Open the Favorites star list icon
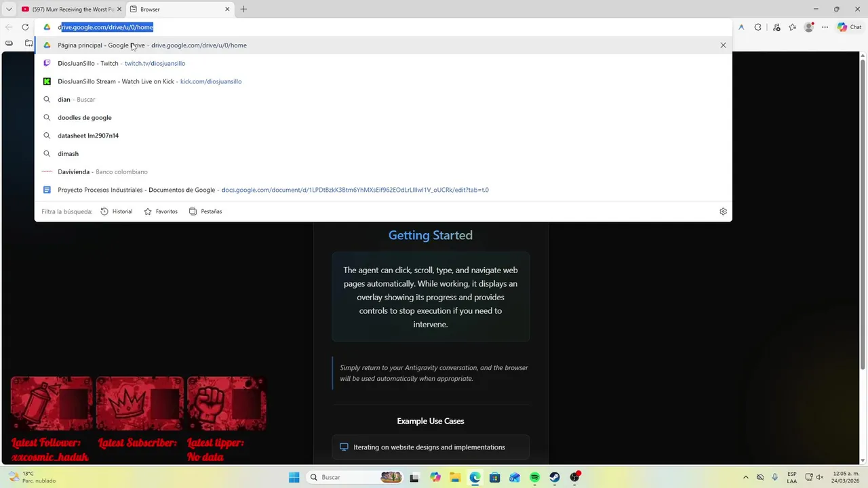Image resolution: width=868 pixels, height=488 pixels. 792,27
